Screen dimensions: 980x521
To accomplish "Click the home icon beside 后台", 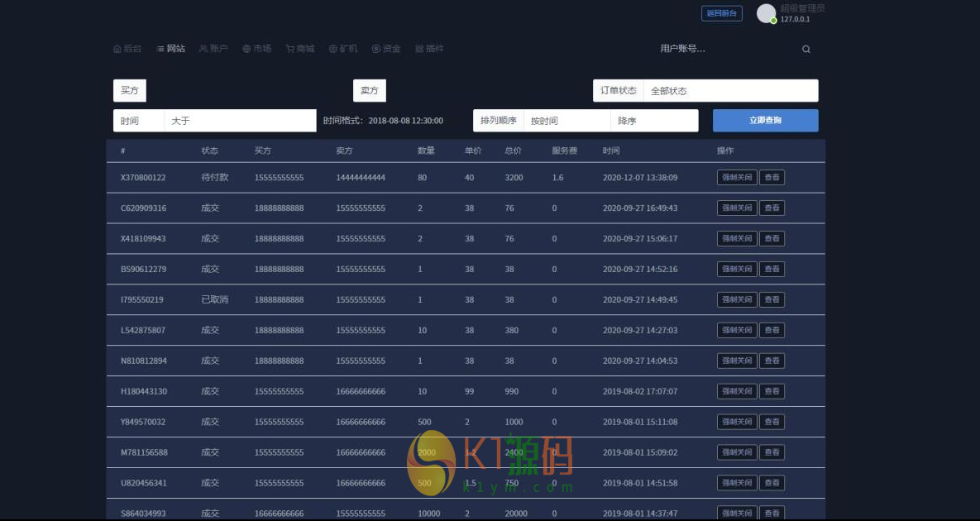I will [x=117, y=49].
